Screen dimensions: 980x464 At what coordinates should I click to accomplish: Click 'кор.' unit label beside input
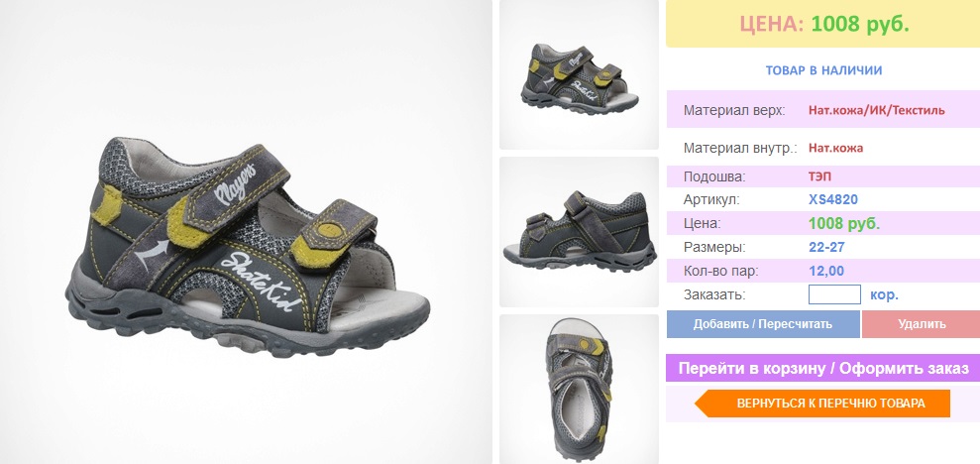click(x=884, y=294)
